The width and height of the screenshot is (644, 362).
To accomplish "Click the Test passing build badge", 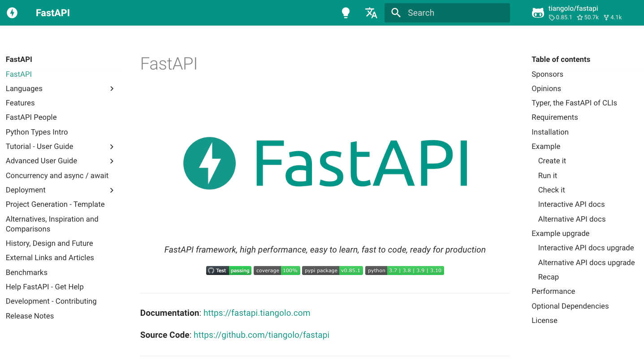I will pos(229,270).
